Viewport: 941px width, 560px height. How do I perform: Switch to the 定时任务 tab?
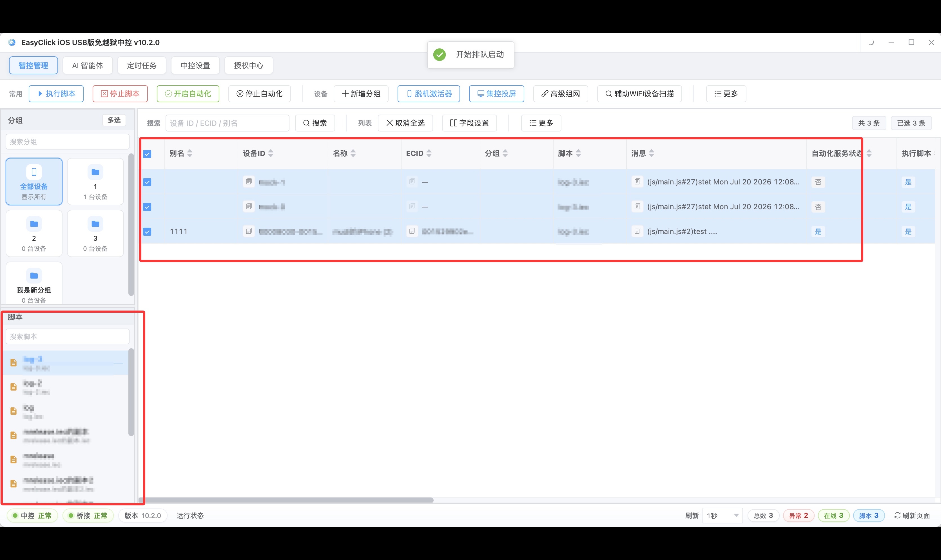(142, 65)
